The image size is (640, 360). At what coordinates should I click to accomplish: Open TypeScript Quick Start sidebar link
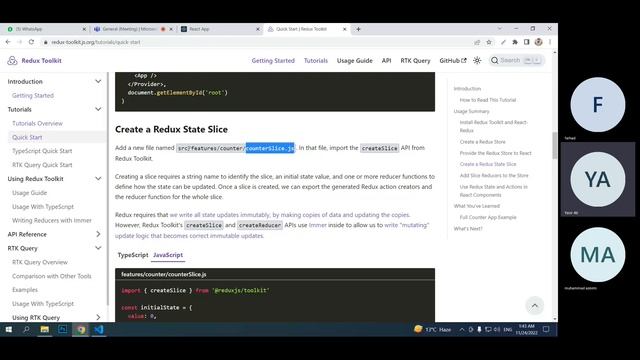[42, 151]
